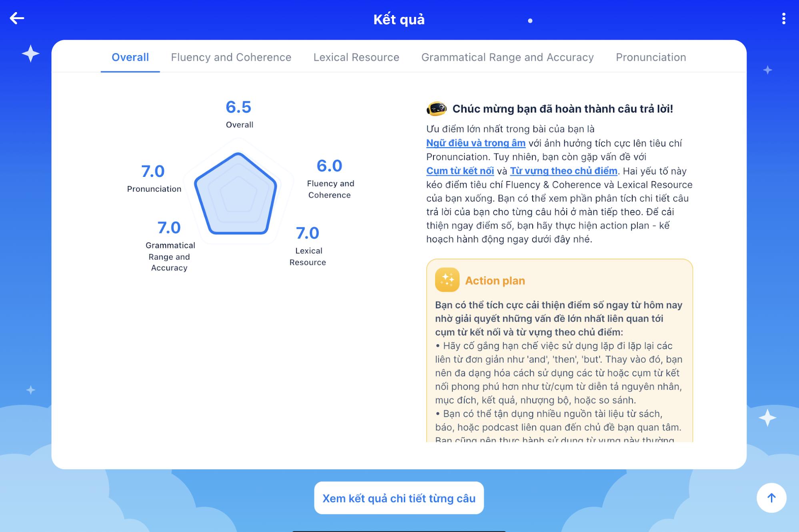Screen dimensions: 799x532
Task: Click the Action plan heading
Action: (x=495, y=281)
